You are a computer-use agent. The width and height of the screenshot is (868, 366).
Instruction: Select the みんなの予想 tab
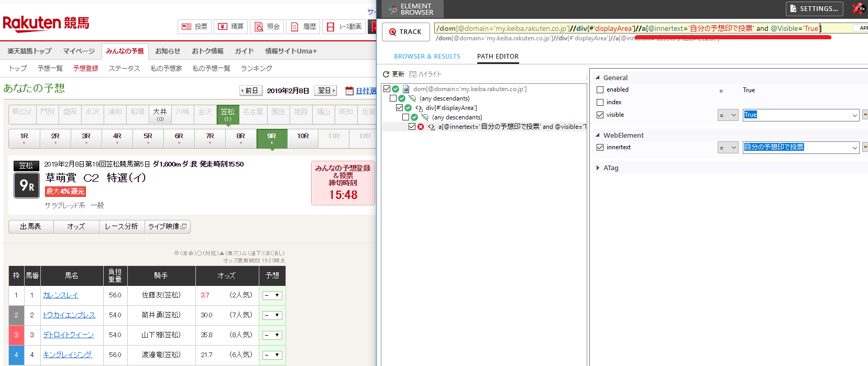pyautogui.click(x=125, y=51)
